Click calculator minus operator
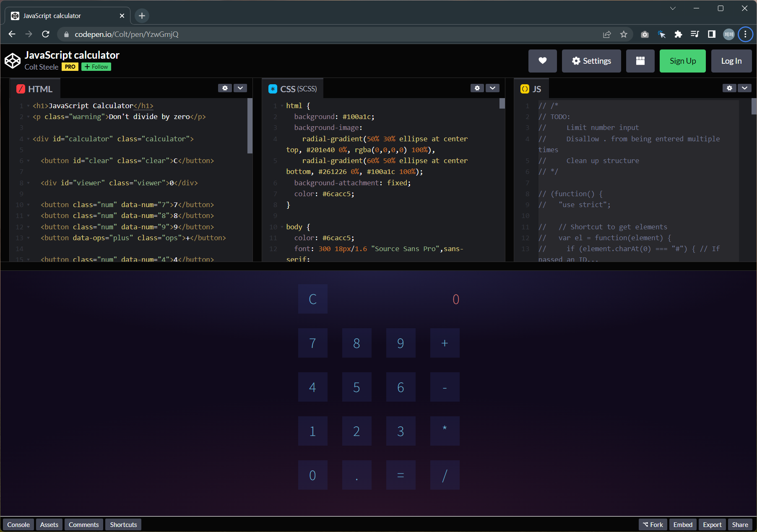Viewport: 757px width, 532px height. (x=445, y=387)
